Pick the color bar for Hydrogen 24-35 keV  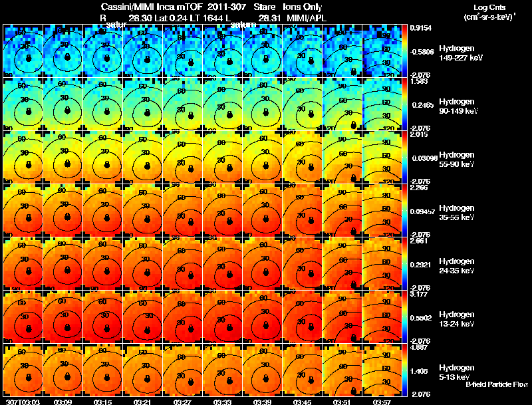[405, 264]
